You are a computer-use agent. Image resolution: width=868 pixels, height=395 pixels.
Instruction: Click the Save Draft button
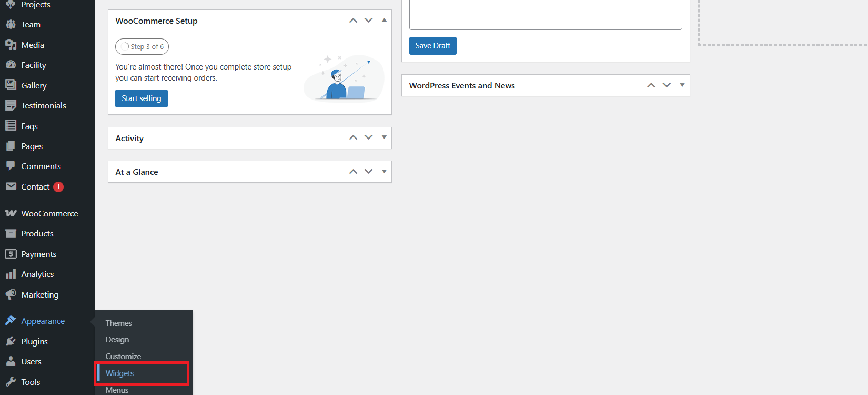tap(433, 46)
